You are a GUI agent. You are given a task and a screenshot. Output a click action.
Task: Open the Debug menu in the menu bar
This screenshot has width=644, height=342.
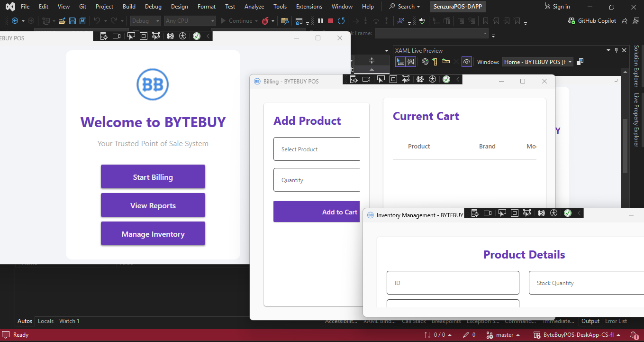(153, 7)
